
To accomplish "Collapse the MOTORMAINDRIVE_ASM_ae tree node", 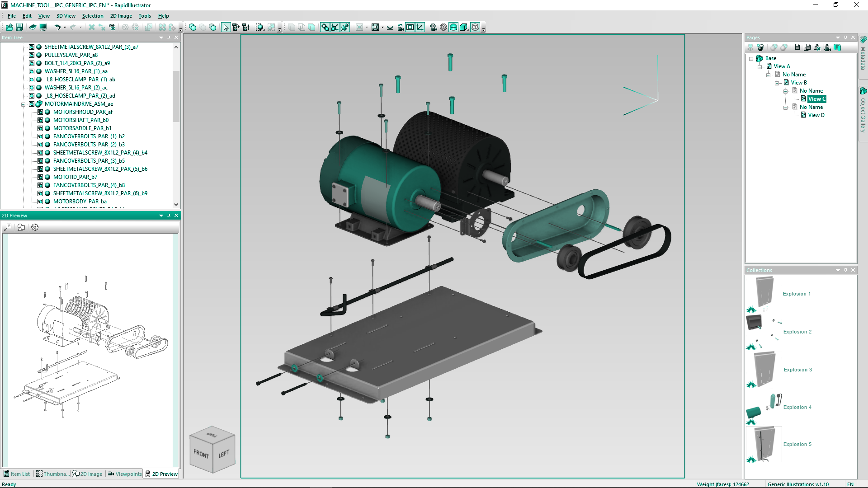I will pyautogui.click(x=23, y=104).
